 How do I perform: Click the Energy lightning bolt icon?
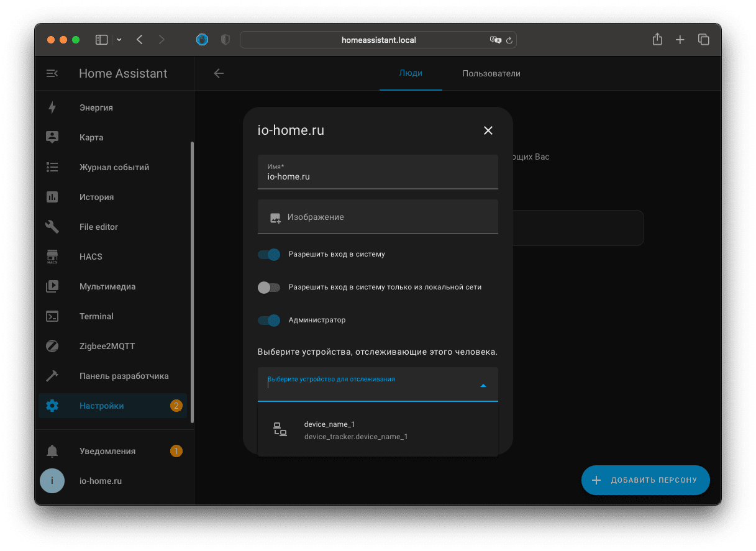tap(52, 107)
